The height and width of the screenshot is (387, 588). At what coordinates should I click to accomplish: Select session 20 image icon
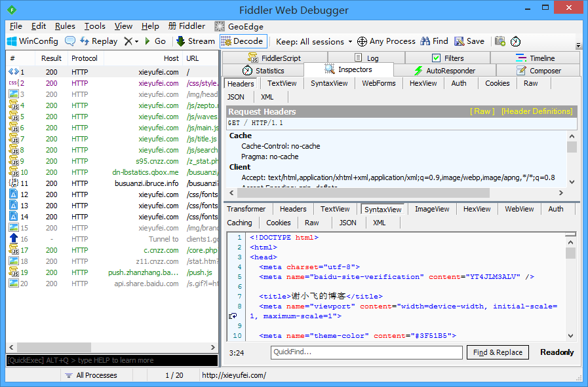point(14,284)
